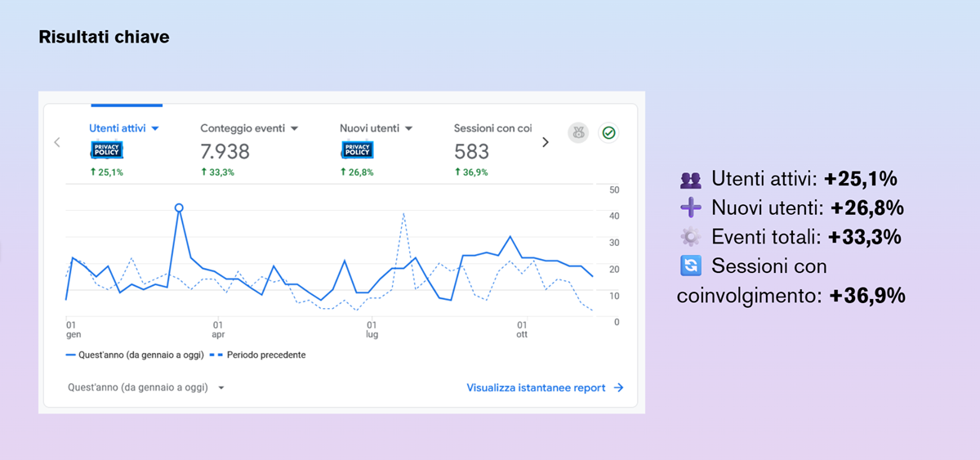Click the right chevron to show more metrics
The image size is (980, 460).
tap(546, 142)
